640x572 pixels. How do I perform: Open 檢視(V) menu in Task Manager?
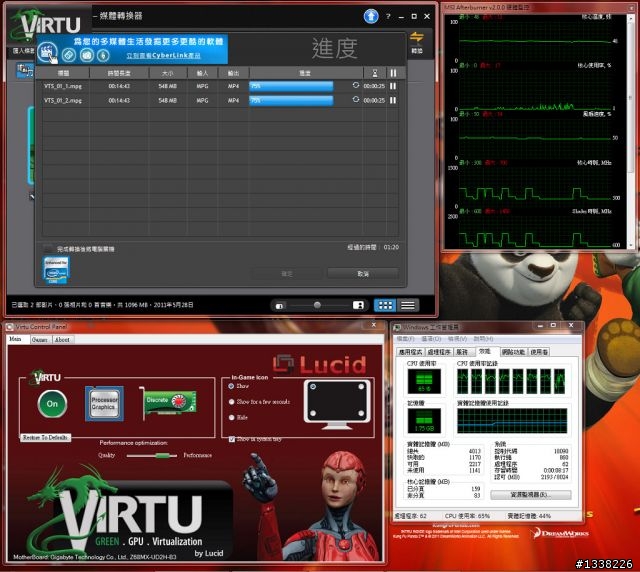[457, 339]
